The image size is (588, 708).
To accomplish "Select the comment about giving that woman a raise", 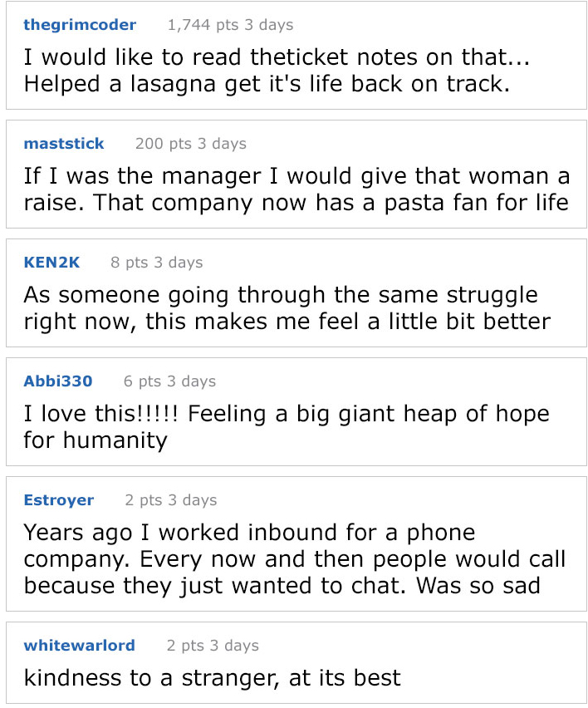I will click(x=296, y=189).
